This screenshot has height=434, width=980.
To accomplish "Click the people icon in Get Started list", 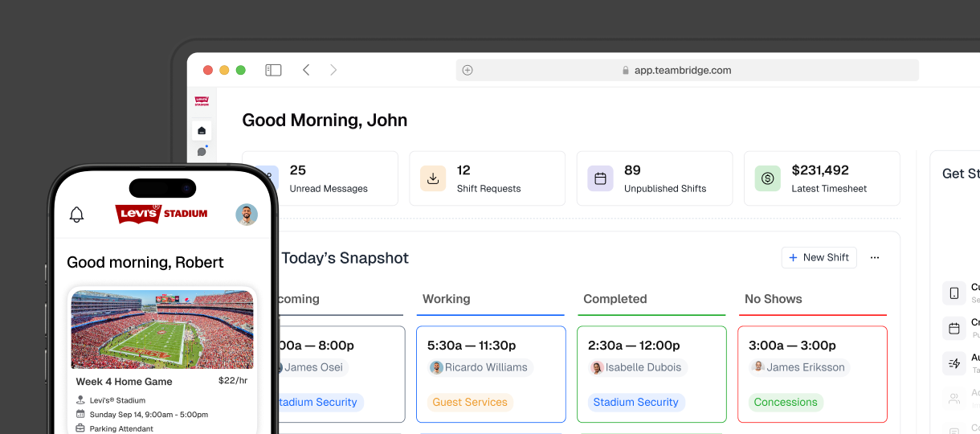I will tap(954, 398).
